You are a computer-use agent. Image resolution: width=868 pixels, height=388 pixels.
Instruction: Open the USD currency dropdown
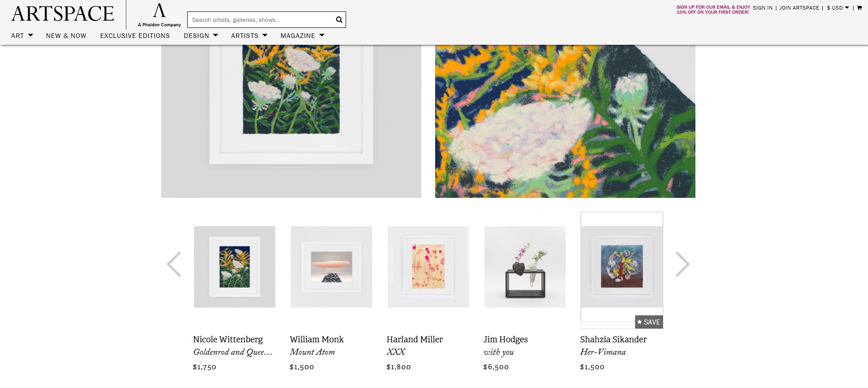click(838, 8)
